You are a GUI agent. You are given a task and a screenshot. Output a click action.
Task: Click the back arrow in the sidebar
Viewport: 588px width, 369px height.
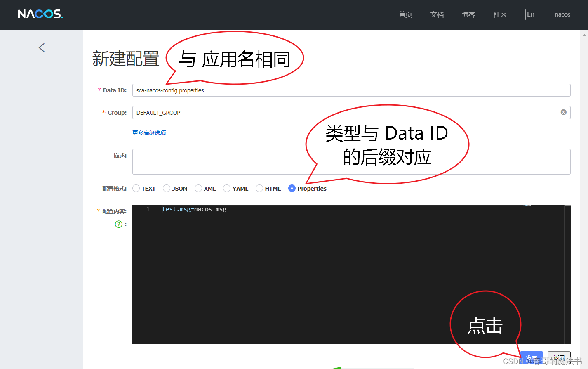click(41, 47)
